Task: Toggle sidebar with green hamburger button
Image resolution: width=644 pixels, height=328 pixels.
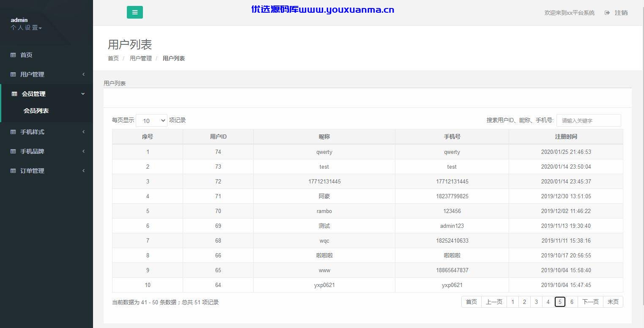Action: coord(134,12)
